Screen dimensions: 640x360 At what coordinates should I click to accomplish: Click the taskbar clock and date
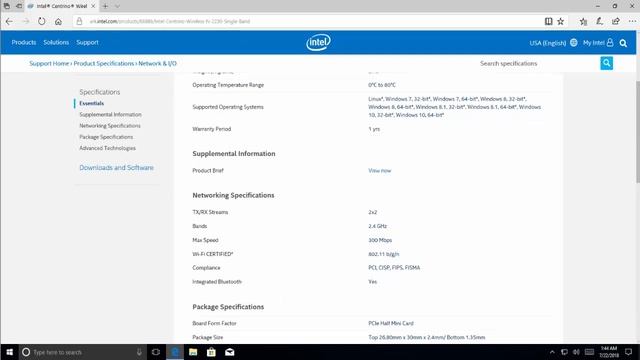609,352
